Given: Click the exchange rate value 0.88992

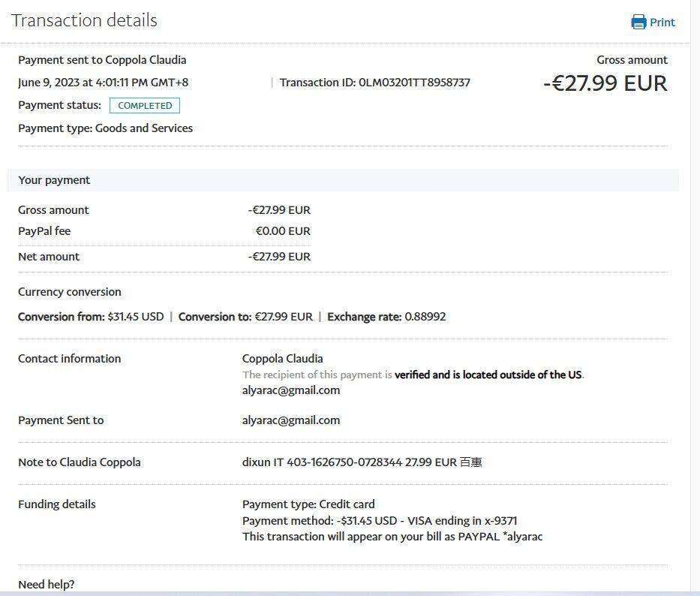Looking at the screenshot, I should point(425,317).
